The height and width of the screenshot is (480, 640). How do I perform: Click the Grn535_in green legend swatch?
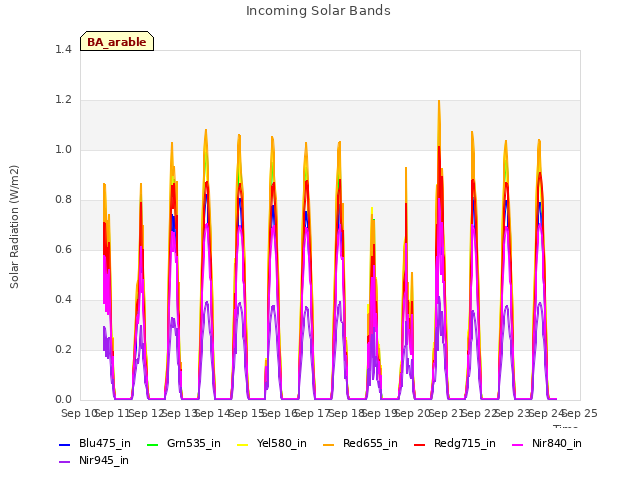pyautogui.click(x=152, y=444)
